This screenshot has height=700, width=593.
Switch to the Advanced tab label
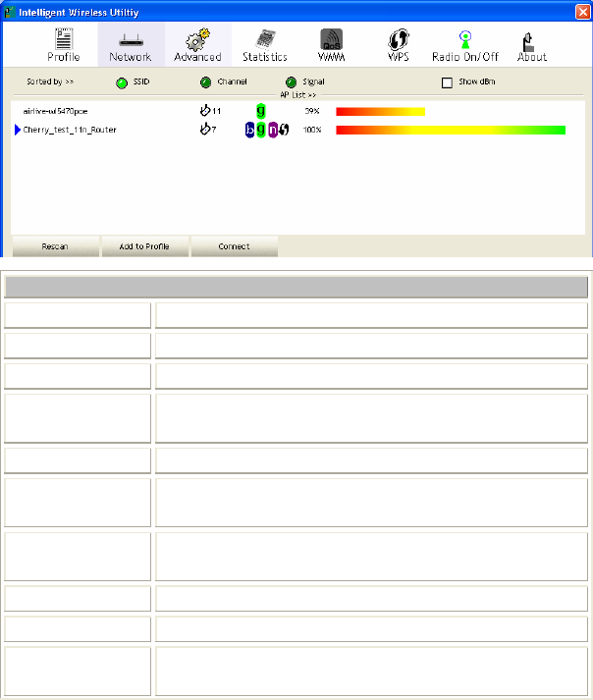197,57
